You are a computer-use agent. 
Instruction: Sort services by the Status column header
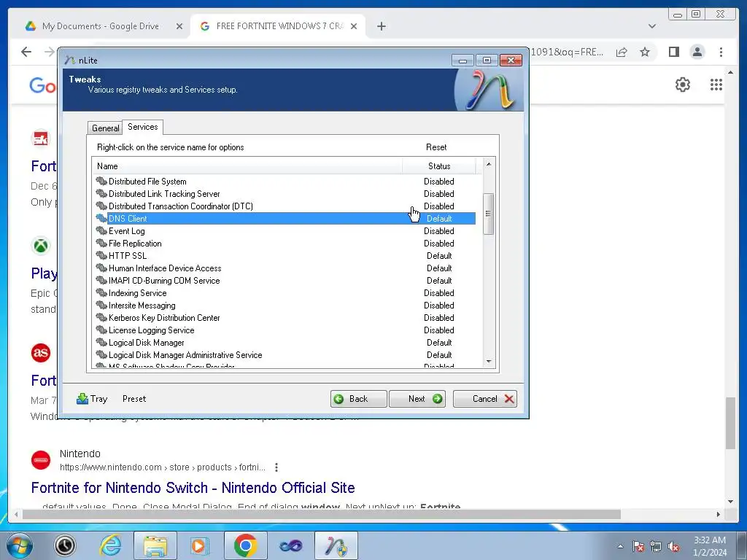(x=438, y=166)
